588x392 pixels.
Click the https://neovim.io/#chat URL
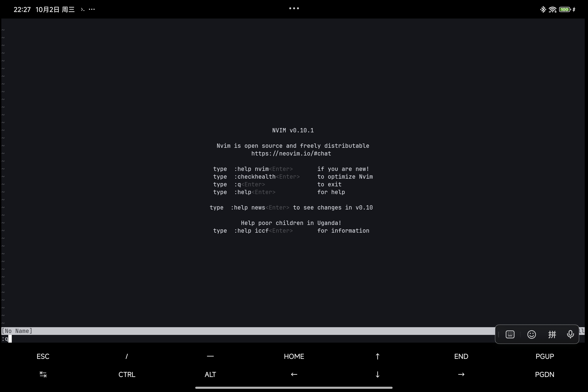pos(291,154)
